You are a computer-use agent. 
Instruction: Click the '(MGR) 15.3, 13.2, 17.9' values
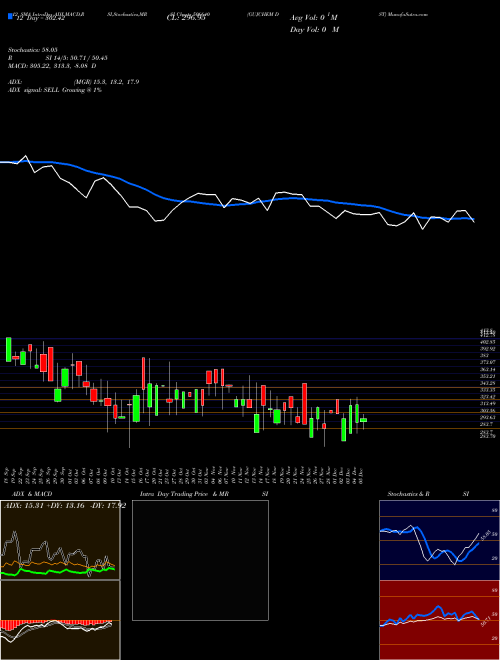[x=106, y=82]
